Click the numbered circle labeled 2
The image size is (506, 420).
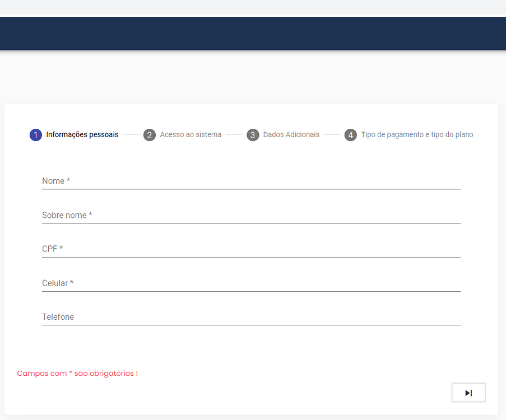[150, 135]
